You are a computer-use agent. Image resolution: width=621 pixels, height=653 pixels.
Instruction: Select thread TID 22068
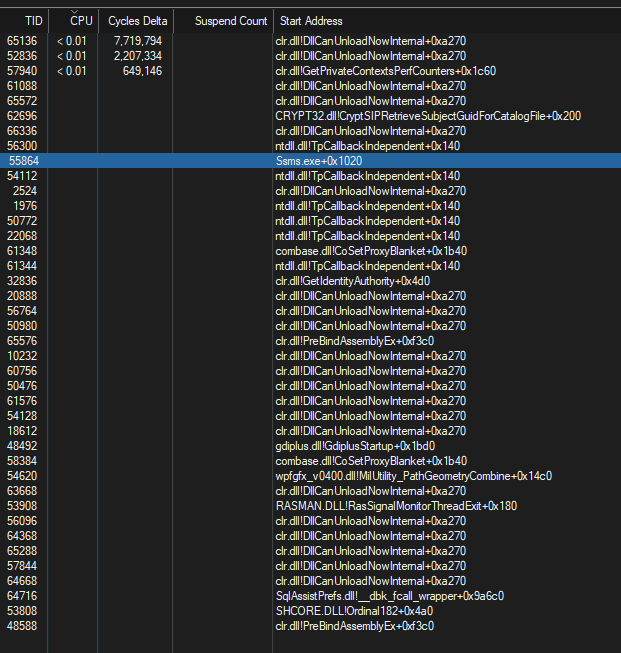coord(310,236)
